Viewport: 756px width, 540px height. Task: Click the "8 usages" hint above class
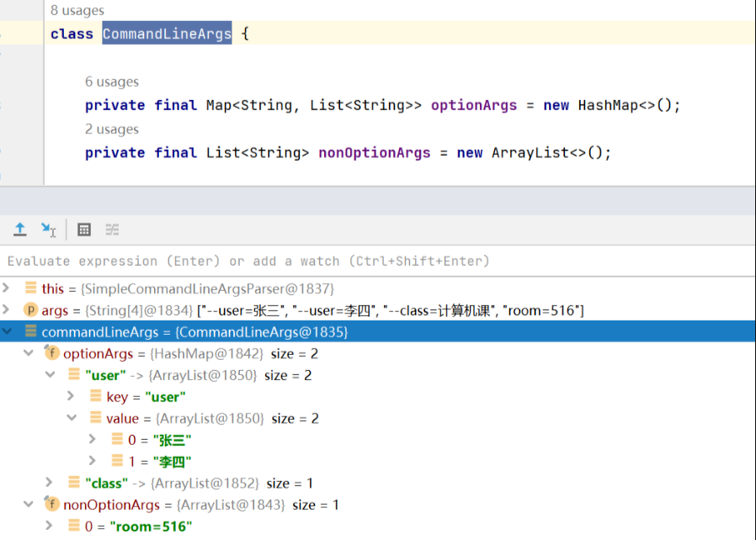(77, 10)
